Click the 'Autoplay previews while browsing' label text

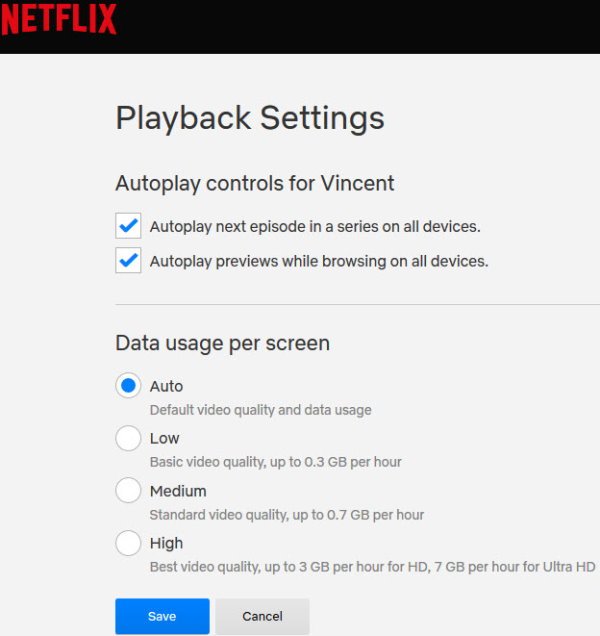319,262
